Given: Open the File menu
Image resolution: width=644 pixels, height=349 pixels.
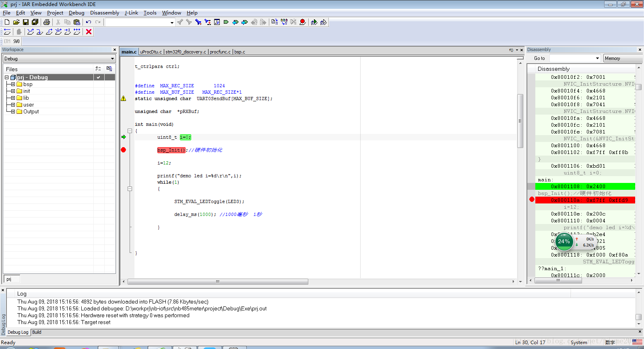Looking at the screenshot, I should coord(6,13).
